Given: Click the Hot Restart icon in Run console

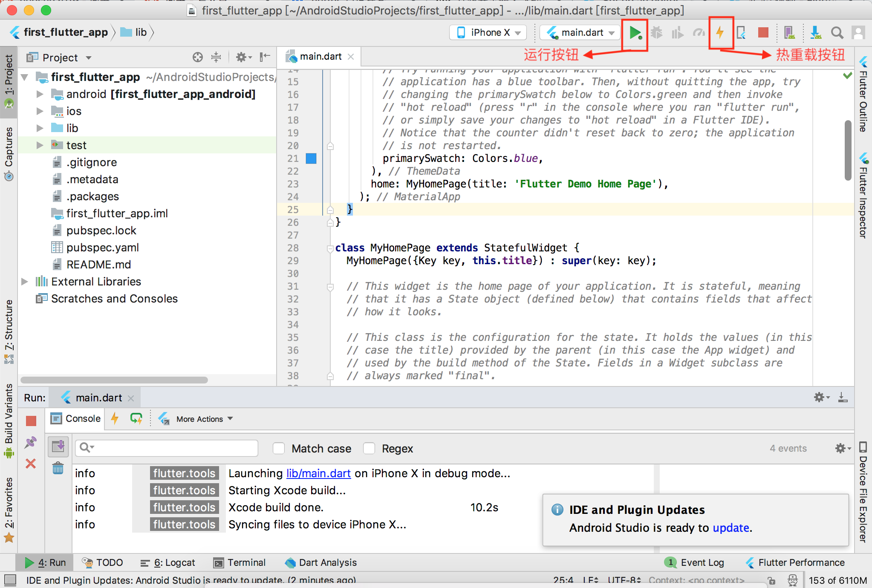Looking at the screenshot, I should click(136, 419).
